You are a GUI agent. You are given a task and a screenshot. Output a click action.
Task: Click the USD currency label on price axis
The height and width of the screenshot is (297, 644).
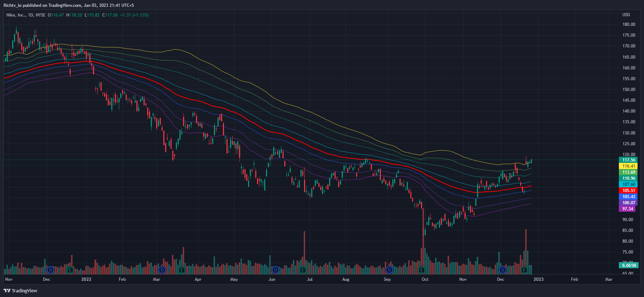pyautogui.click(x=626, y=15)
